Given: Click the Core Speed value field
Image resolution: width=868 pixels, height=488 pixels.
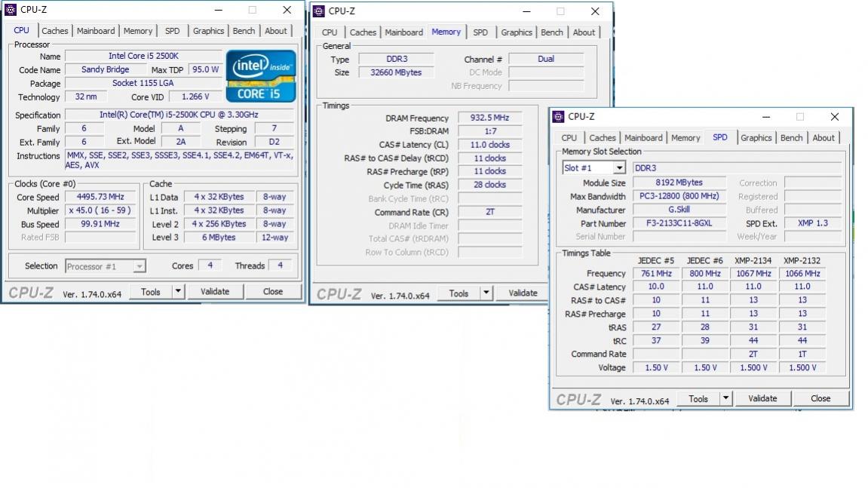Looking at the screenshot, I should 100,197.
